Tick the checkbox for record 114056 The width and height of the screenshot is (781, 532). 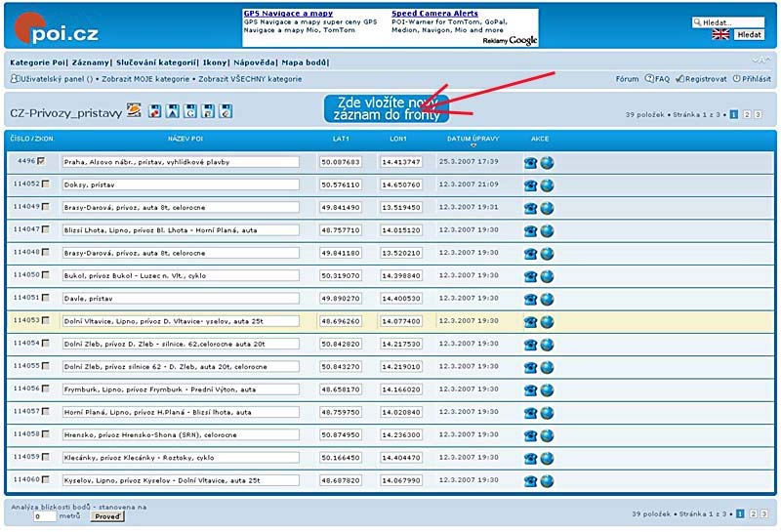pos(46,389)
